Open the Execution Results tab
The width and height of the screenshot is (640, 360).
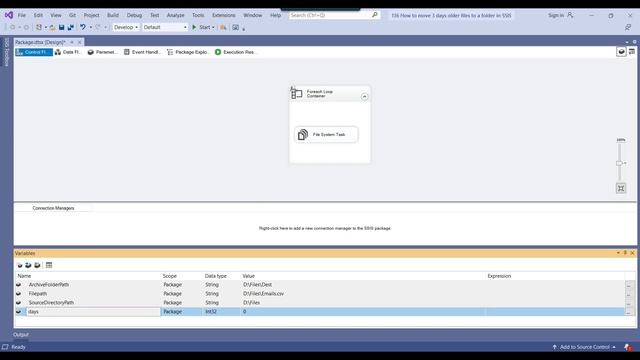(x=236, y=52)
